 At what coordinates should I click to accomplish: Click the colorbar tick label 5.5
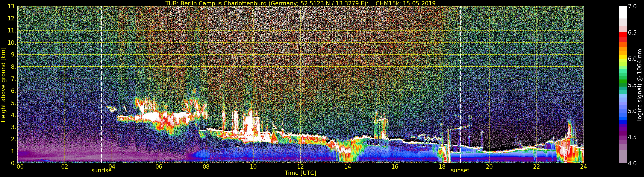point(632,85)
